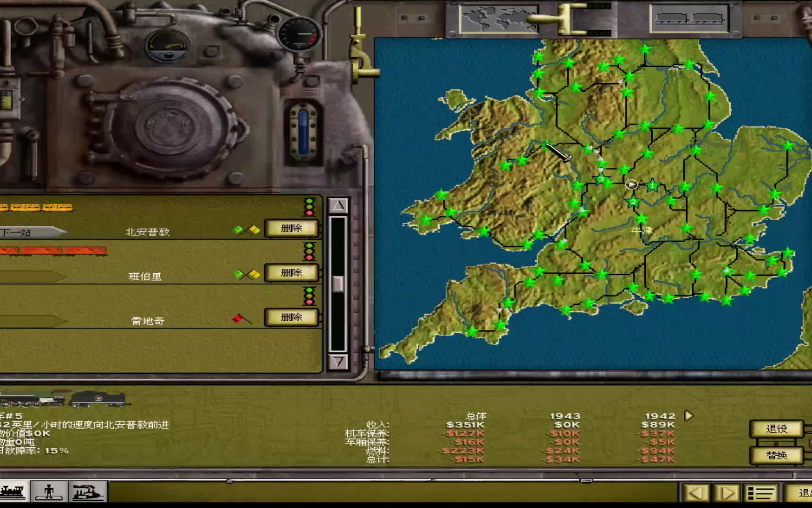Go to the previous train arrow
Screen dimensions: 812x508
coord(696,493)
